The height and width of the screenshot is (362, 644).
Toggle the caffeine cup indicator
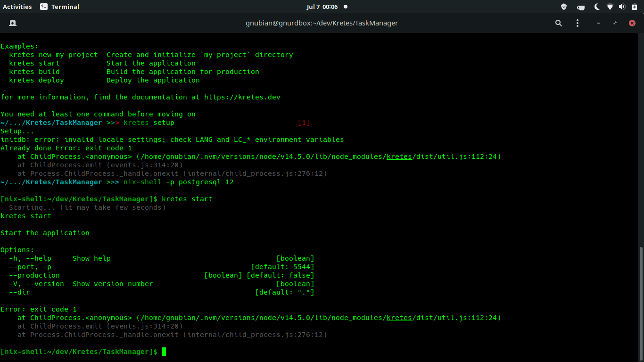pos(581,7)
